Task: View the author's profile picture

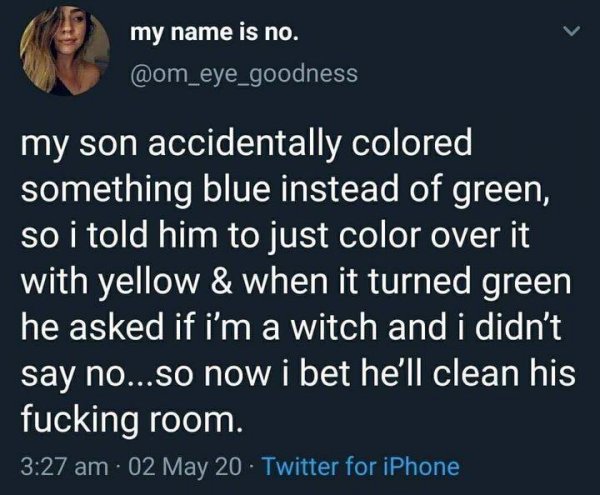Action: click(65, 50)
